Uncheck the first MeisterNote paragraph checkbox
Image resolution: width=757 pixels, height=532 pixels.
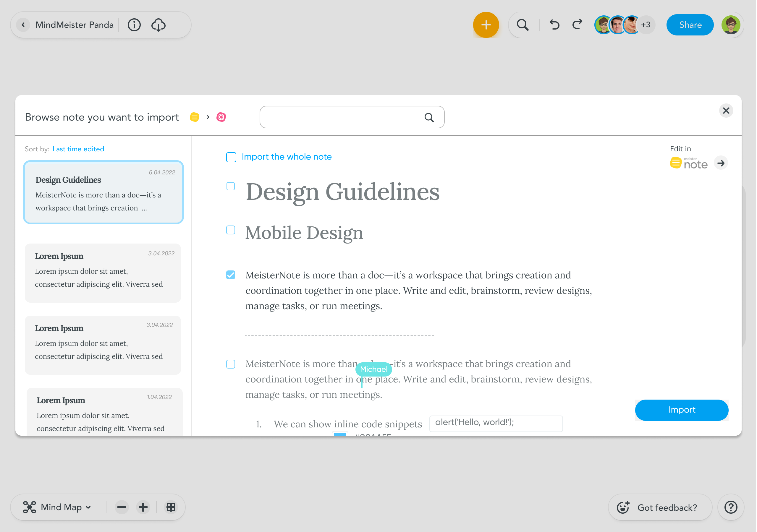[x=231, y=275]
